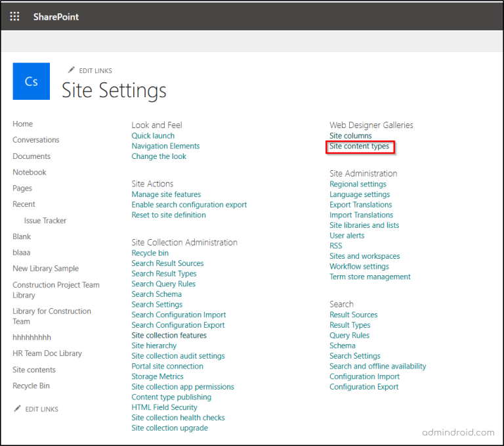Open Blank in left navigation
504x446 pixels.
22,236
